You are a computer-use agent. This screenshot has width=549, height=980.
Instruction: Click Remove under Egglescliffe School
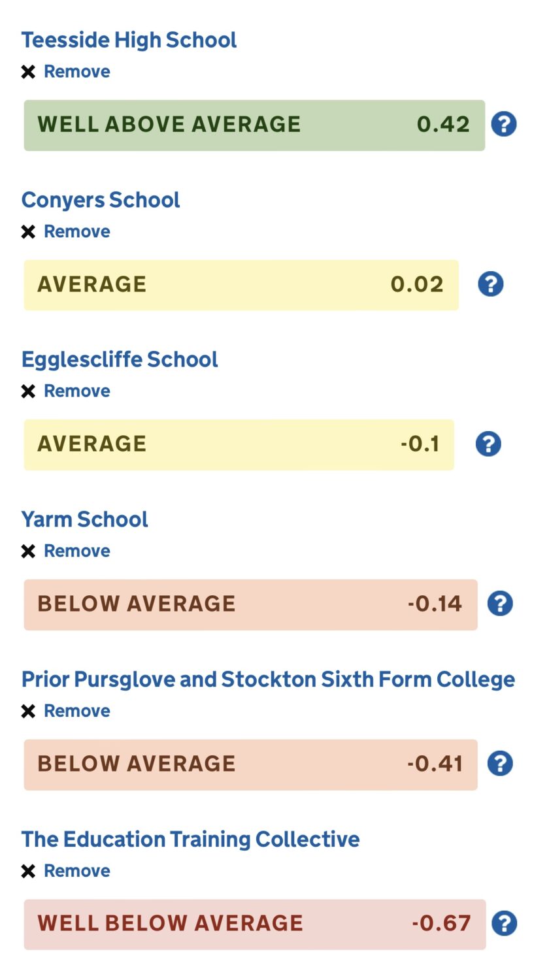point(76,391)
